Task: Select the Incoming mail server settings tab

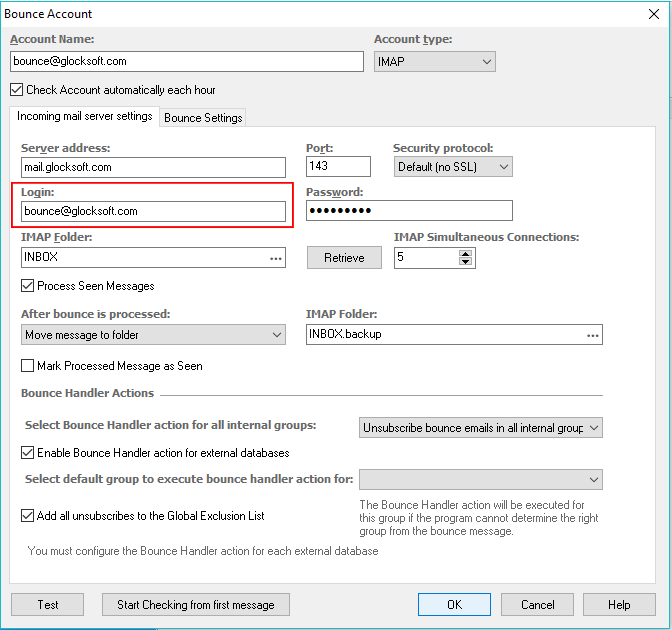Action: tap(84, 116)
